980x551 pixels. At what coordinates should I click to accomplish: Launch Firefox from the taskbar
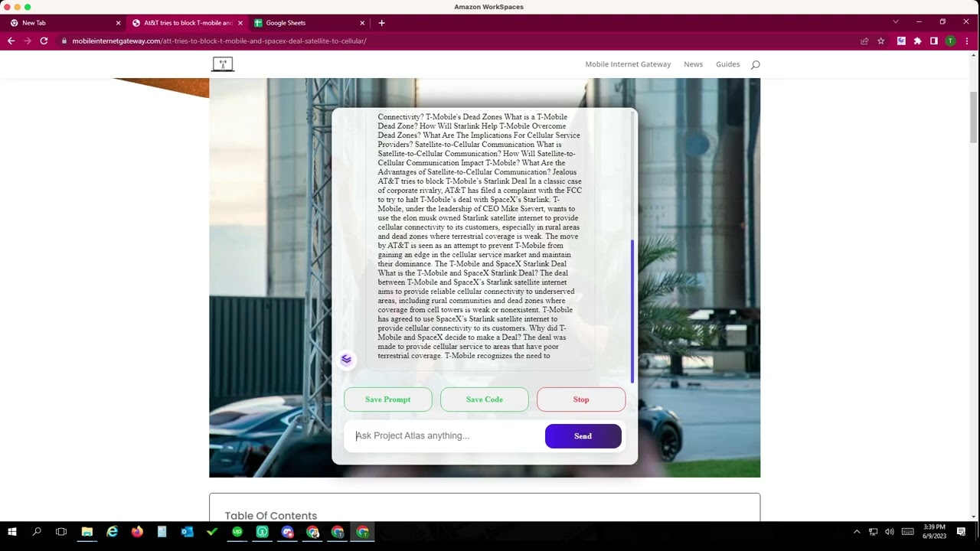click(x=137, y=532)
